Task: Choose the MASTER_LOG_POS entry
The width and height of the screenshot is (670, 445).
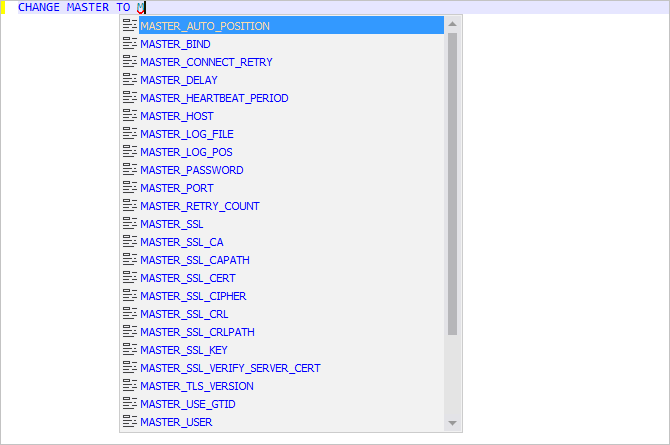Action: [x=282, y=152]
